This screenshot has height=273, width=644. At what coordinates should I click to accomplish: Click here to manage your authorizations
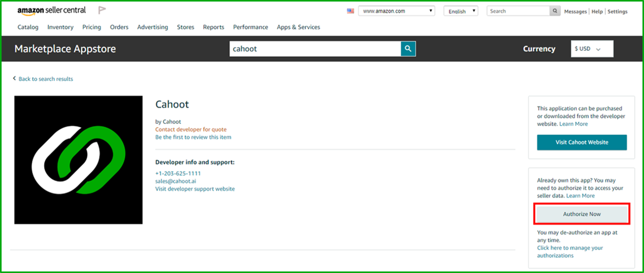tap(570, 251)
